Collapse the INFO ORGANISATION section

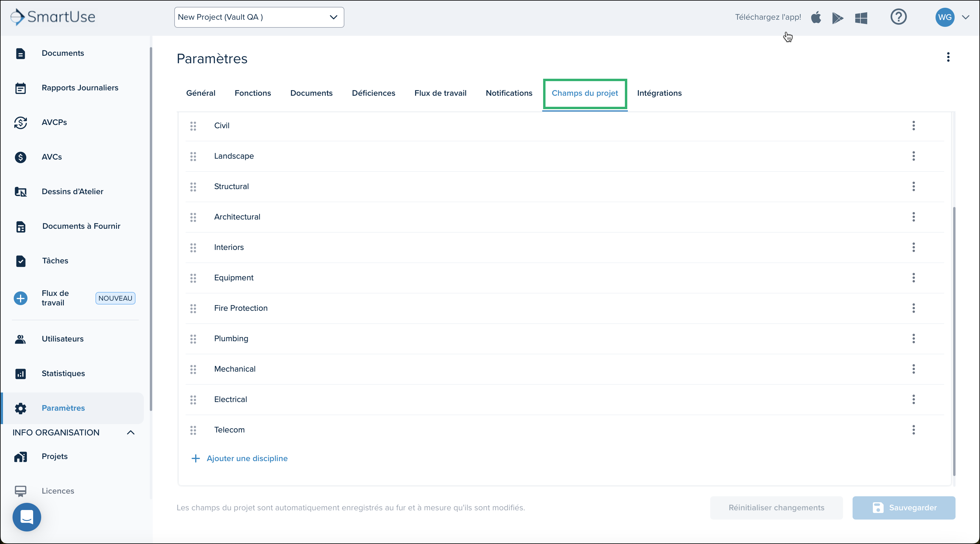pos(130,433)
